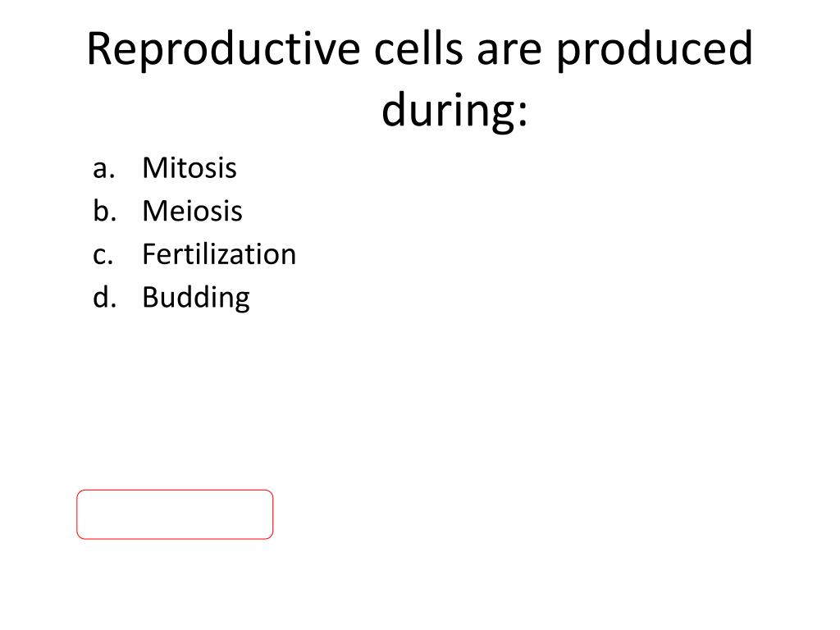The height and width of the screenshot is (630, 840).
Task: Click the empty red outlined box
Action: pos(175,514)
